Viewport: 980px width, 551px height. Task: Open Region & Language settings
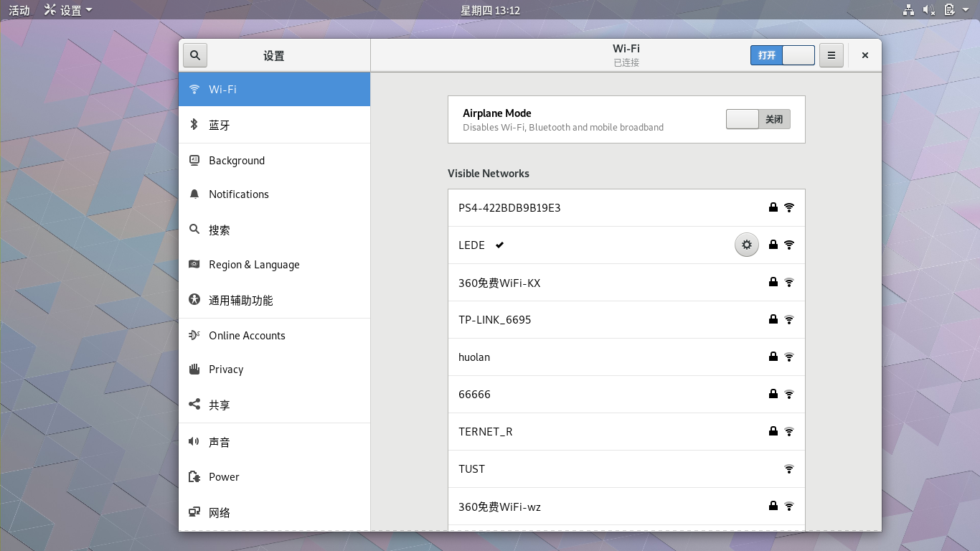pyautogui.click(x=254, y=265)
